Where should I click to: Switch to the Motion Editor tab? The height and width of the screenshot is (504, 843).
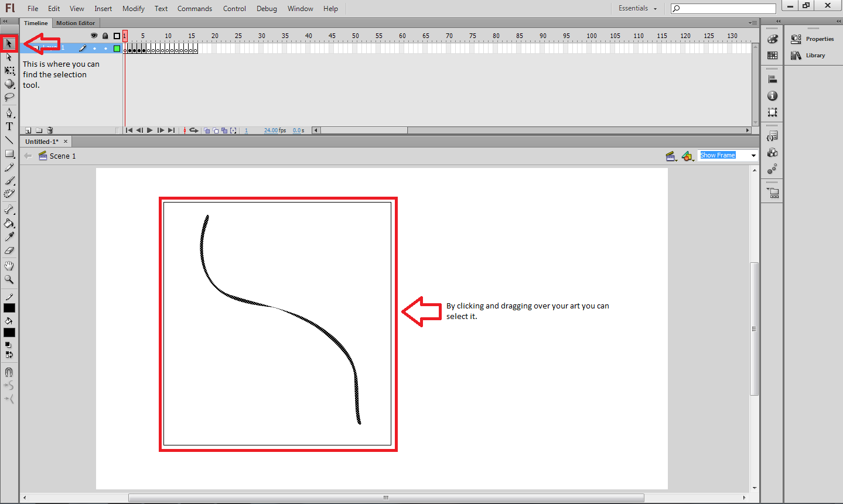coord(76,23)
